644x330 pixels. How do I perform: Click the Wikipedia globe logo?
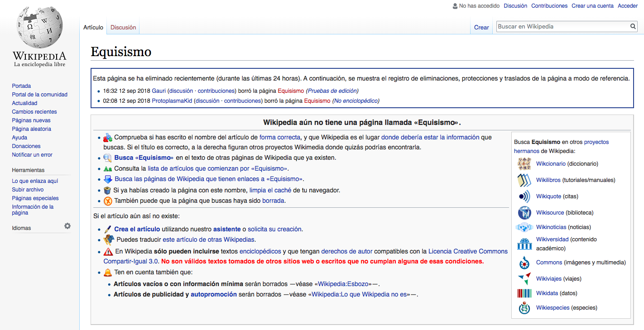point(39,27)
